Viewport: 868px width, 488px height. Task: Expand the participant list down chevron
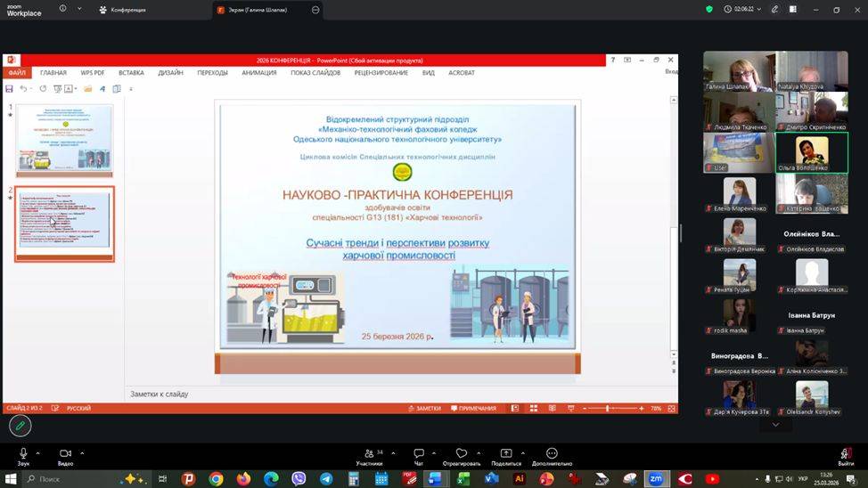(775, 425)
